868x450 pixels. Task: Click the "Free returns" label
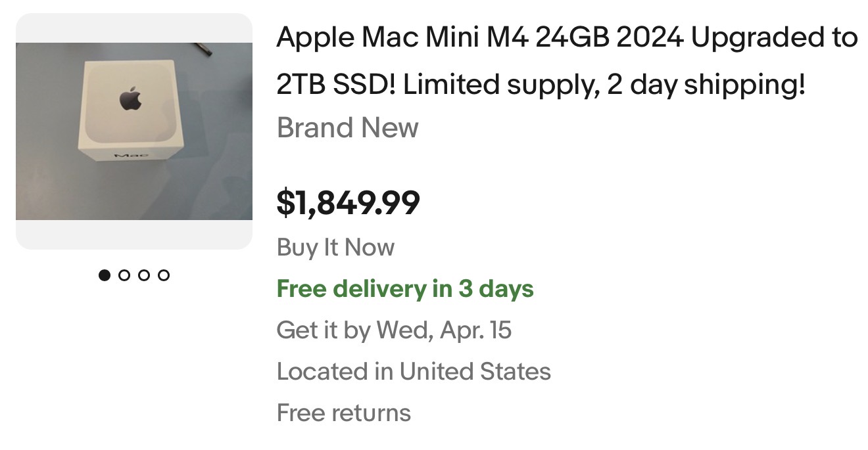[x=343, y=413]
